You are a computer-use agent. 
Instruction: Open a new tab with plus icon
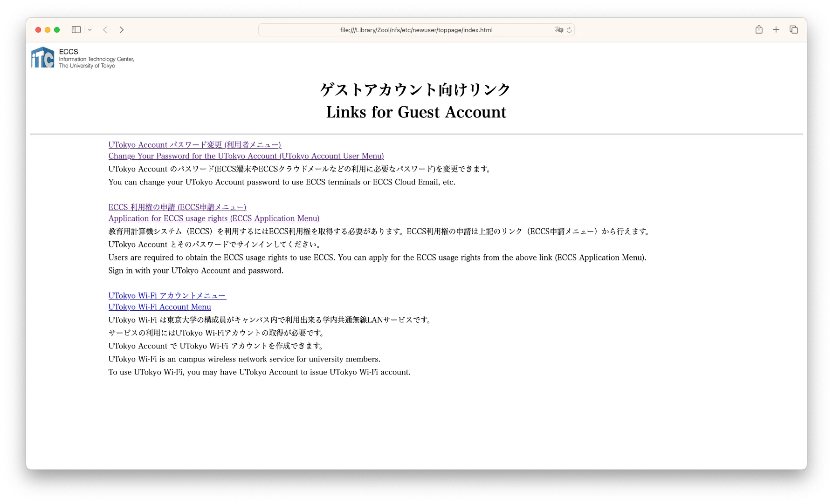pos(776,30)
